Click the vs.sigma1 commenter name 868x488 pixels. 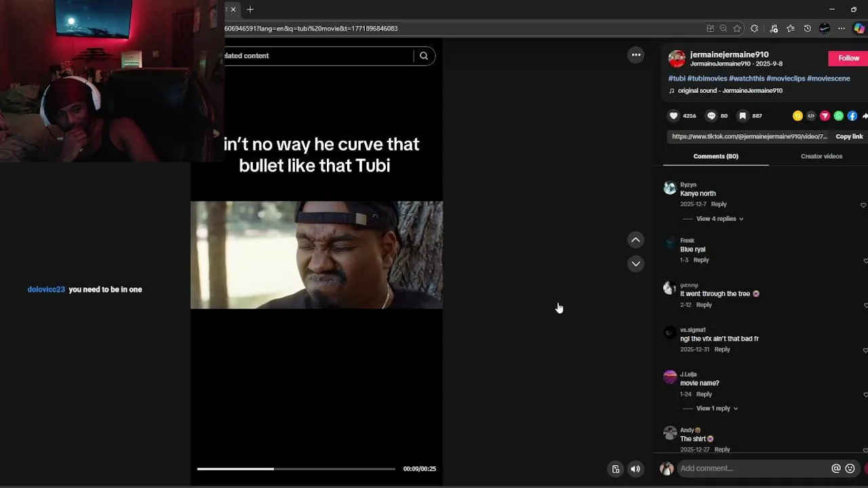pyautogui.click(x=692, y=330)
